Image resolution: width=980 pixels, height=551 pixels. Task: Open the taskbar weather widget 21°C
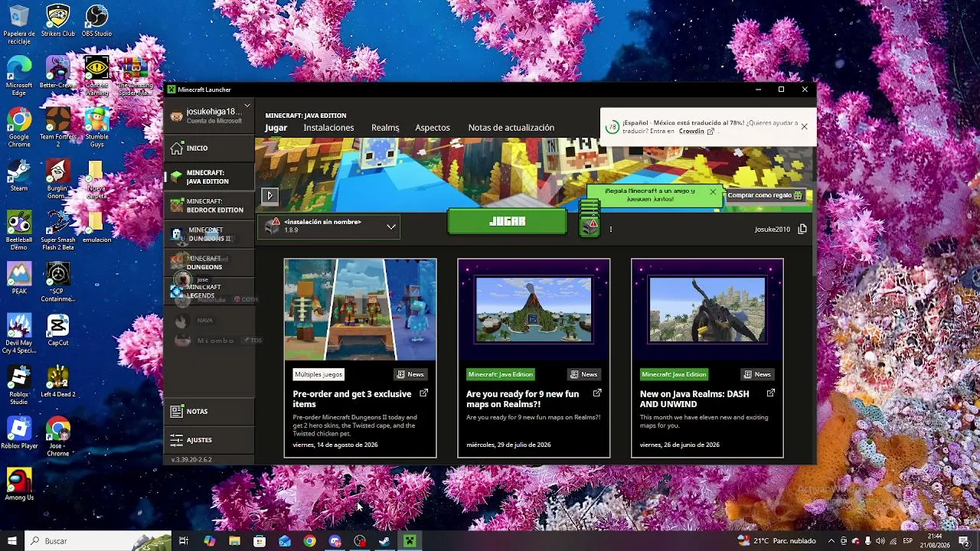click(776, 541)
